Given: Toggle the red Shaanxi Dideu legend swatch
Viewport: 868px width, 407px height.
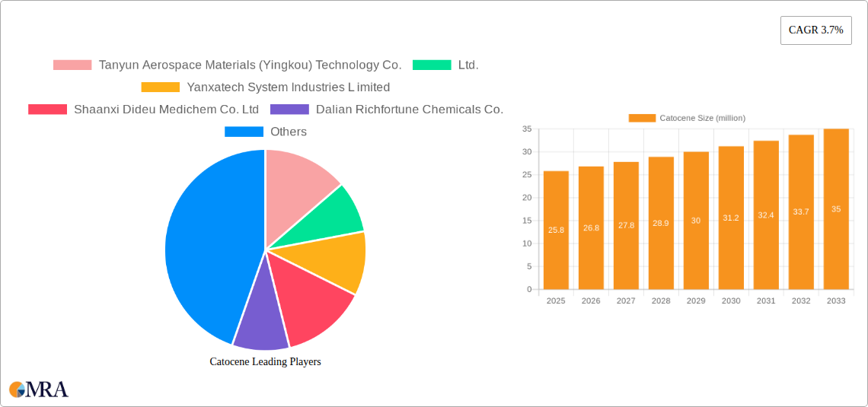Looking at the screenshot, I should pyautogui.click(x=48, y=109).
